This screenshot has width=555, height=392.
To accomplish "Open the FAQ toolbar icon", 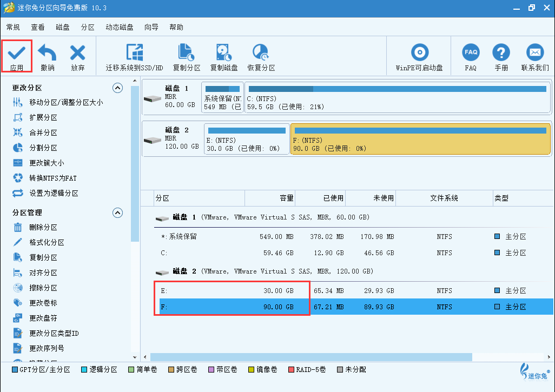I will pos(471,52).
